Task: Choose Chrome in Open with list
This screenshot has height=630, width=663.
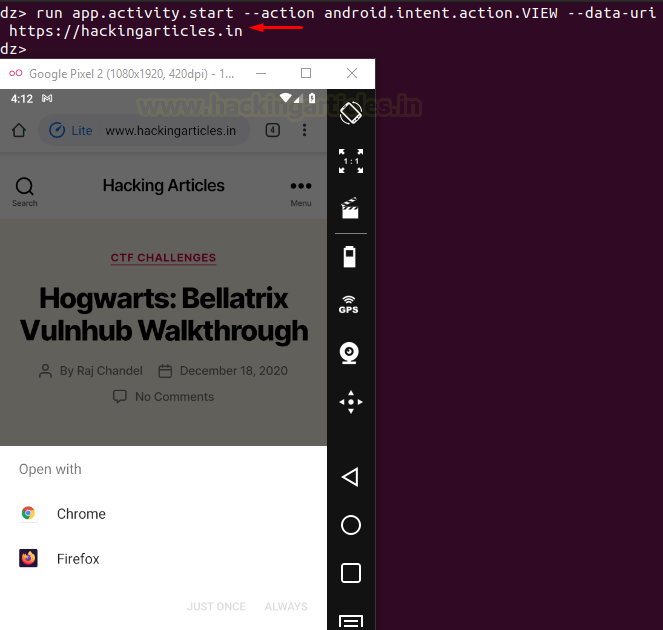Action: 163,513
